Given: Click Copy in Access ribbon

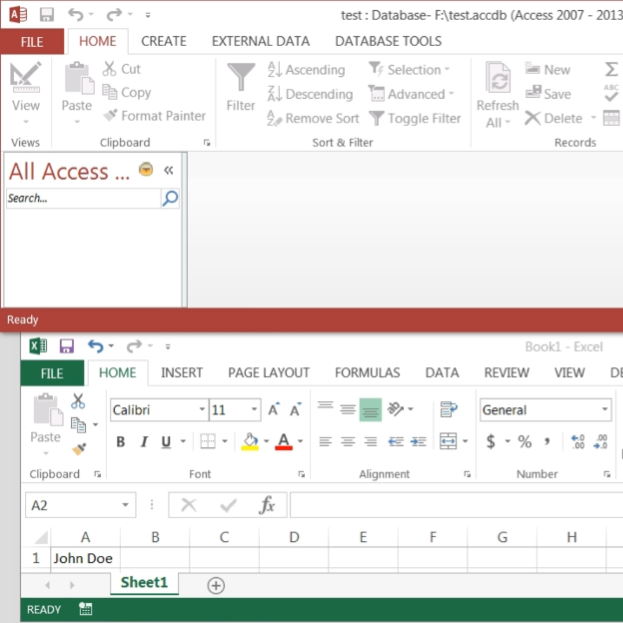Looking at the screenshot, I should [x=127, y=92].
